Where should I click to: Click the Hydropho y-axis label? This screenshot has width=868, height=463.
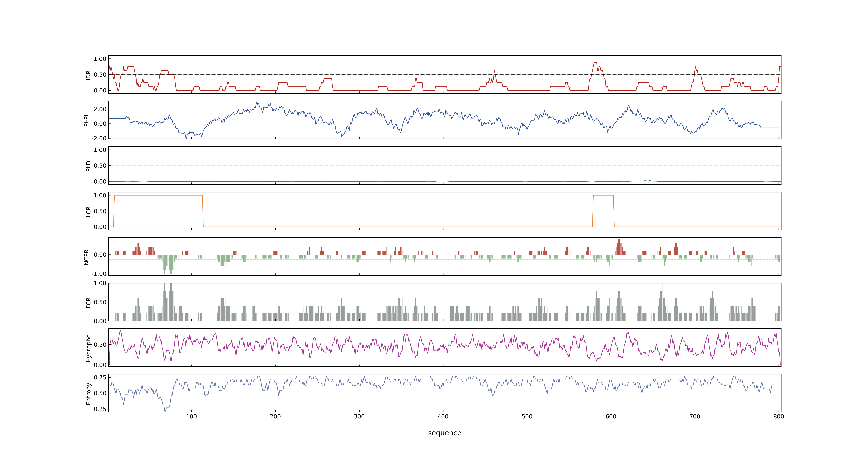(x=89, y=348)
